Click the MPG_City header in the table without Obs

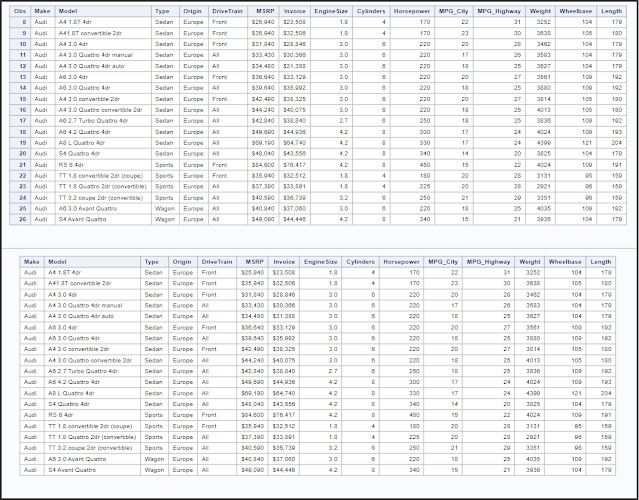click(443, 262)
